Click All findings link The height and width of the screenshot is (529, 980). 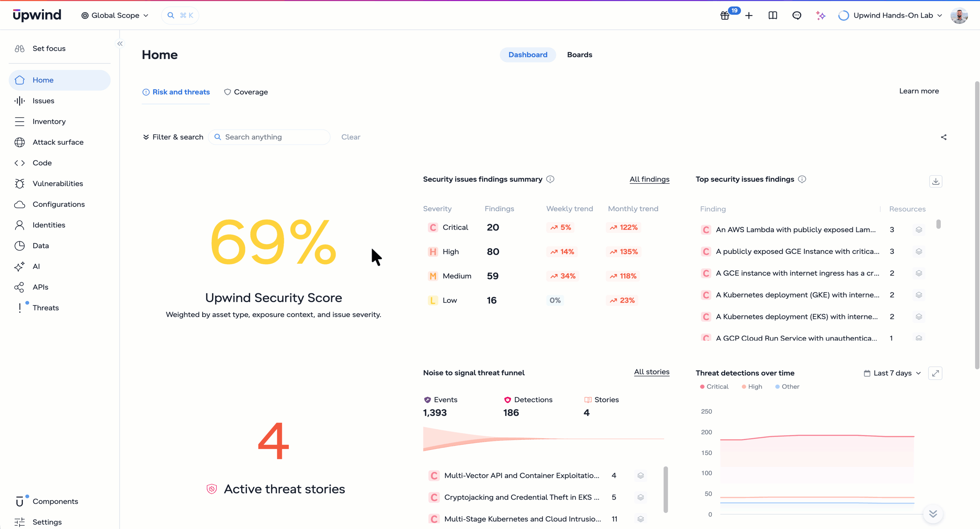pyautogui.click(x=650, y=179)
